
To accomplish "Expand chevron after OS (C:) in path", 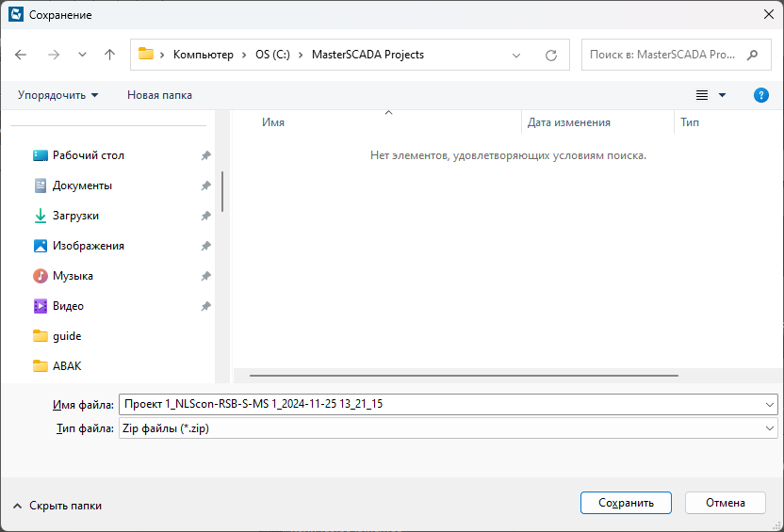I will click(301, 55).
